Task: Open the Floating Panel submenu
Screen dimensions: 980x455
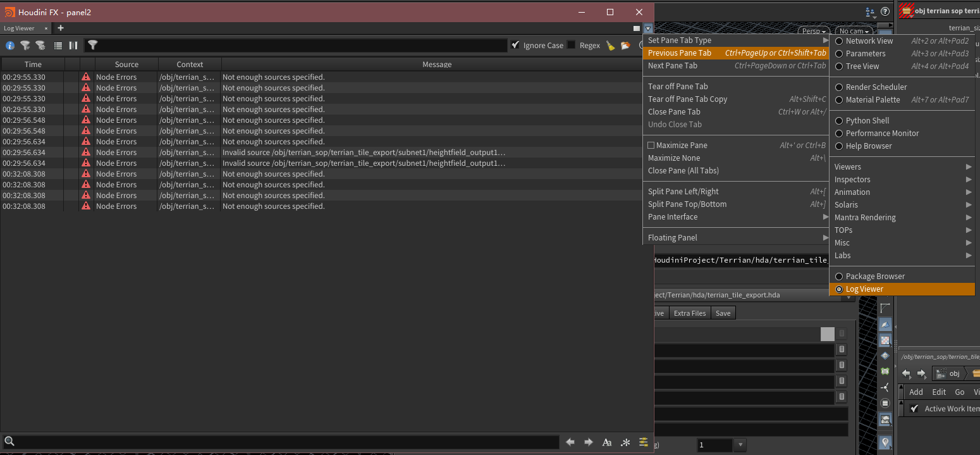Action: 737,238
